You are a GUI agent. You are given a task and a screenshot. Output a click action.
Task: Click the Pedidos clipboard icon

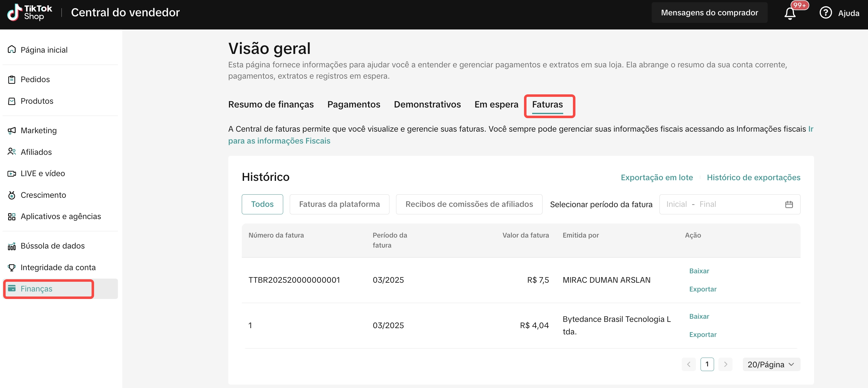point(12,80)
